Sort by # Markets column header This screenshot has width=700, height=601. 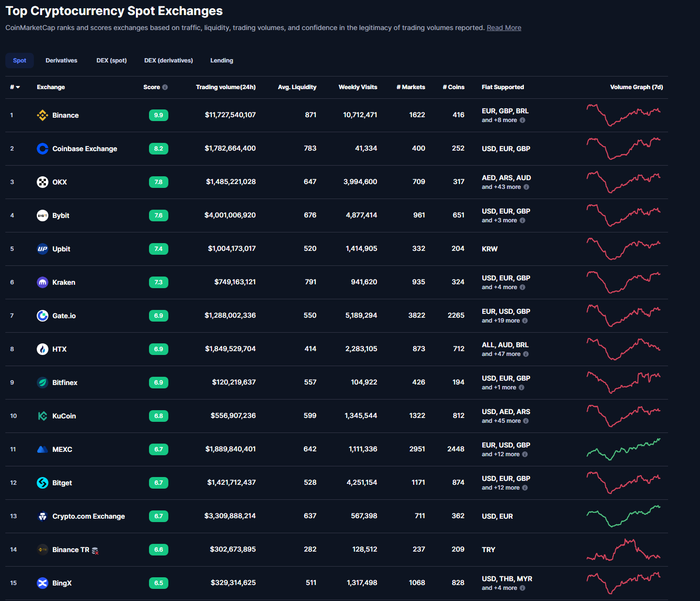pos(411,87)
